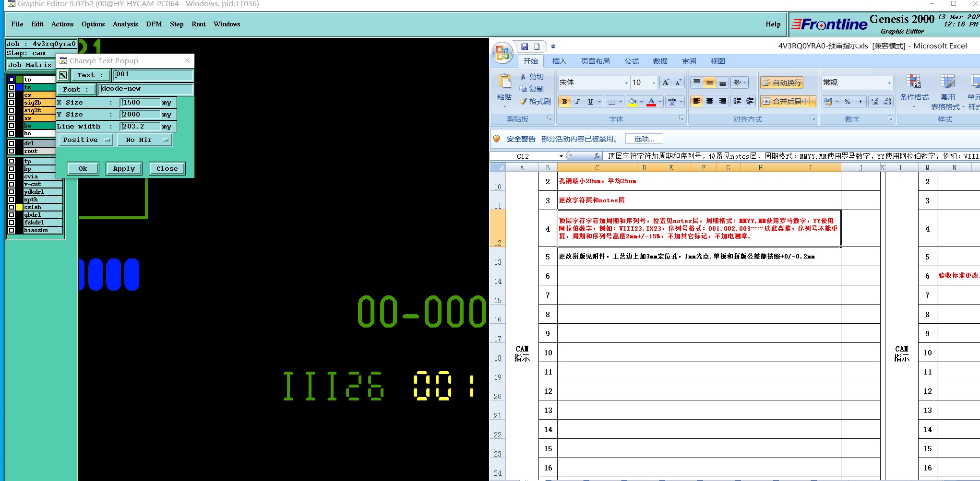Click the Top Align icon in Excel
The height and width of the screenshot is (481, 980).
697,82
